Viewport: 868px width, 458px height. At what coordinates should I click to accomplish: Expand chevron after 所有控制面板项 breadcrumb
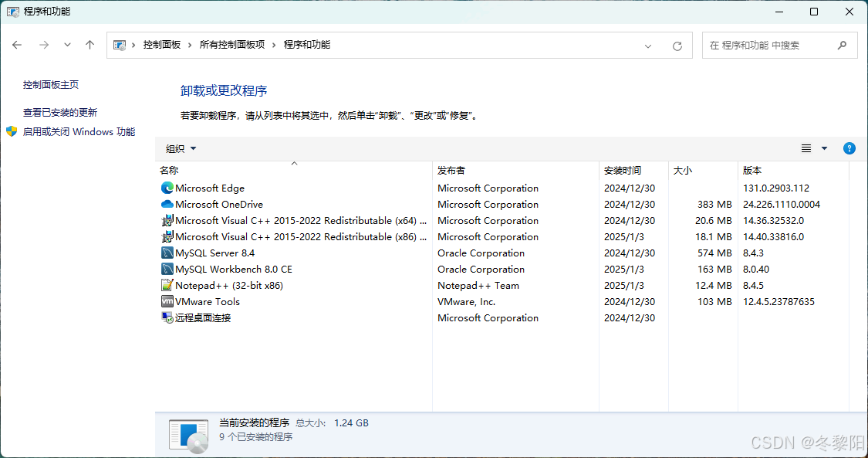coord(273,45)
